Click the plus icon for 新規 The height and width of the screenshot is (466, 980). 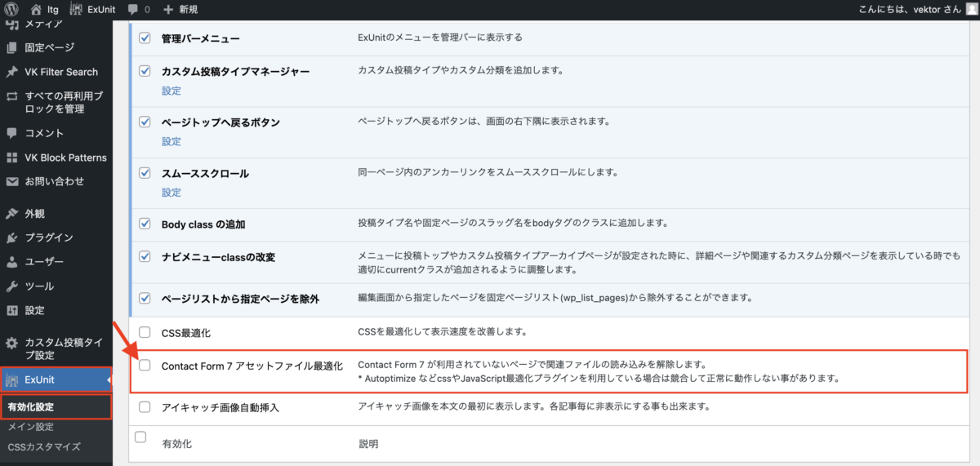168,10
